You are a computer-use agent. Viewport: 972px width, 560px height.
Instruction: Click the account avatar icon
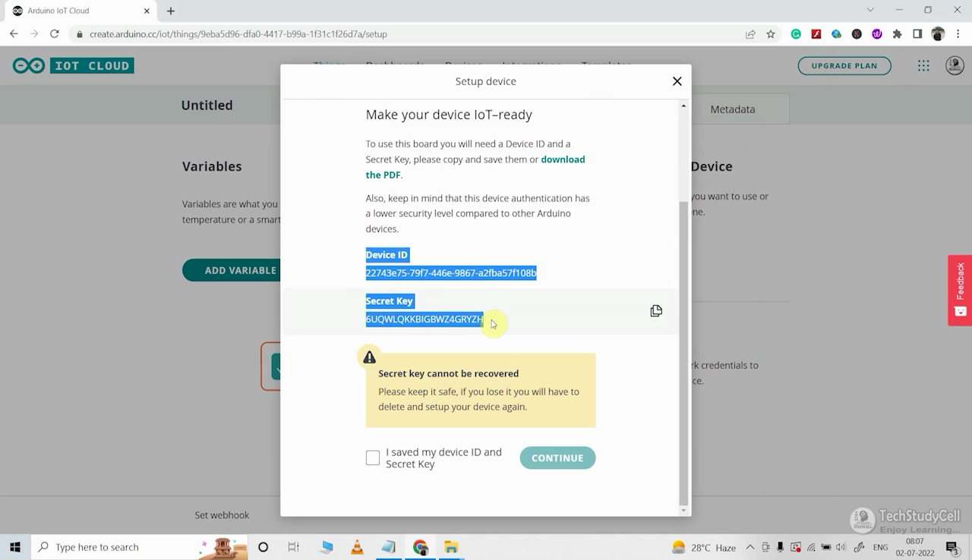click(954, 65)
